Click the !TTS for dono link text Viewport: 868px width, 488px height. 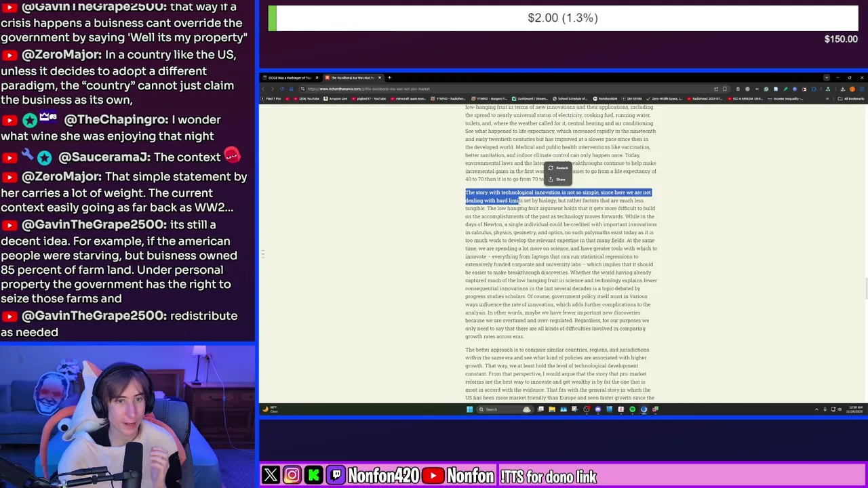click(x=548, y=476)
